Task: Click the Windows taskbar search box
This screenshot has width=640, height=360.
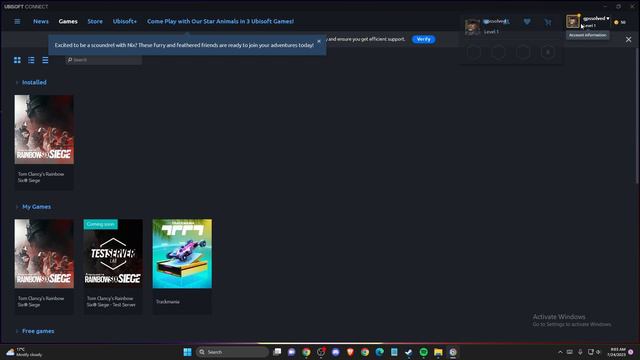Action: coord(232,352)
